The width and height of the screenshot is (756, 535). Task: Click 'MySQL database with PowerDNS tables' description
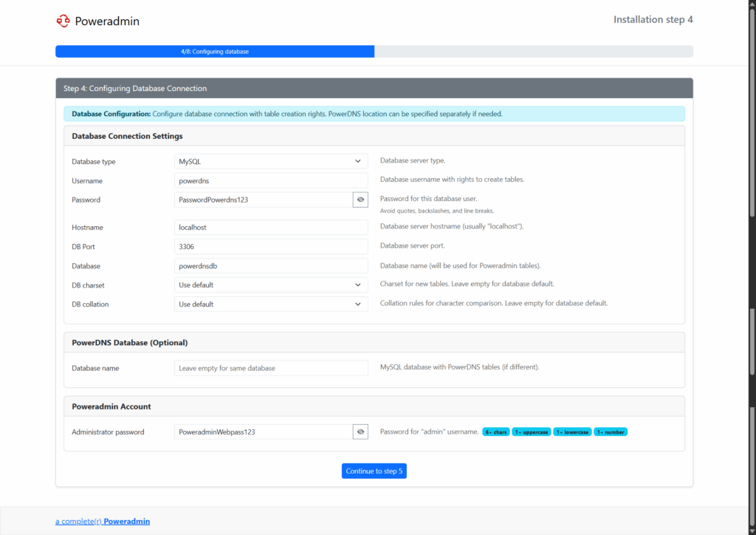click(459, 367)
